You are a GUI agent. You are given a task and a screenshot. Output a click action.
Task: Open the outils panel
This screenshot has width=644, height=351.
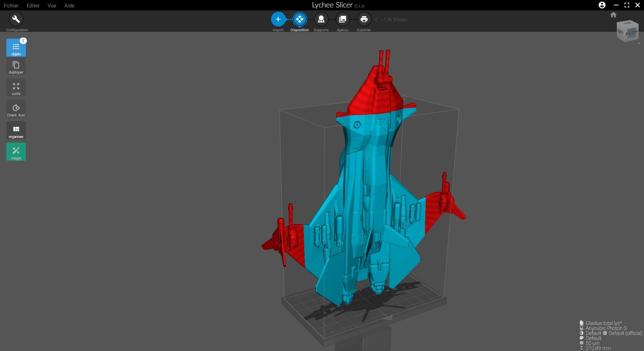(16, 88)
